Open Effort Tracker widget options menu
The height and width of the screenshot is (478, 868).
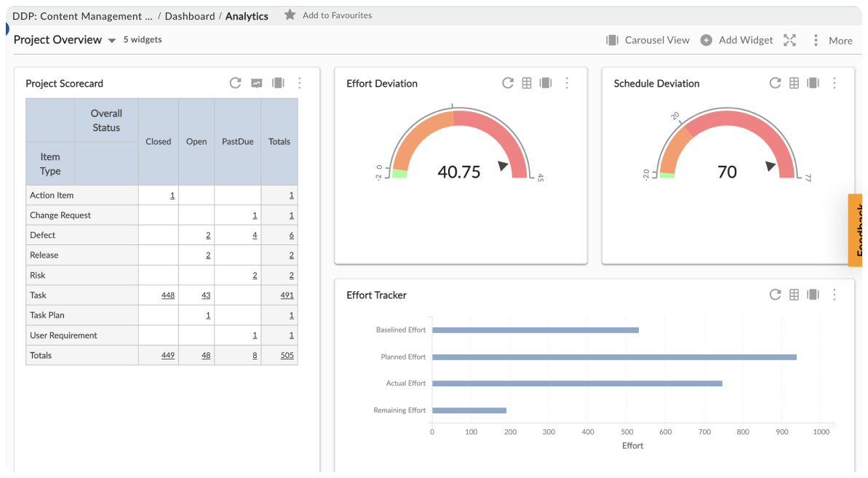coord(835,295)
